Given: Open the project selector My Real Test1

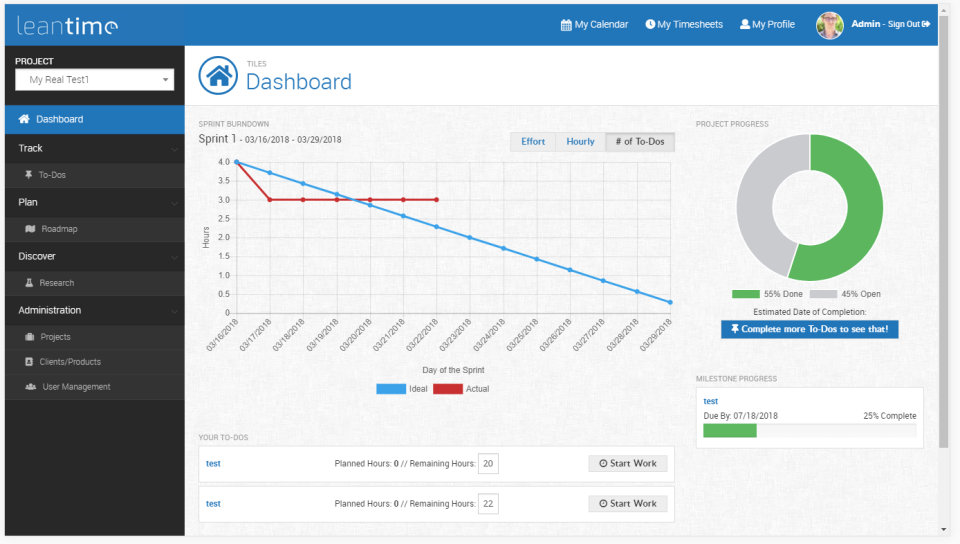Looking at the screenshot, I should point(94,80).
